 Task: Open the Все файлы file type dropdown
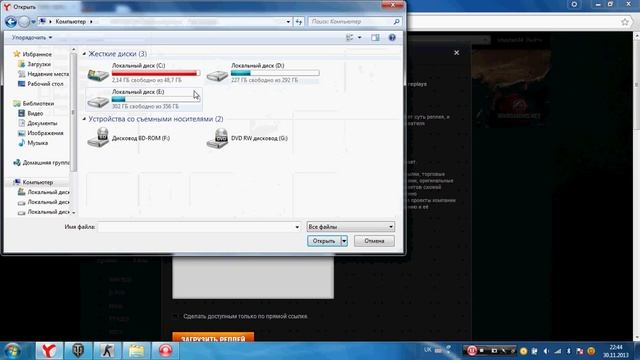pos(351,227)
